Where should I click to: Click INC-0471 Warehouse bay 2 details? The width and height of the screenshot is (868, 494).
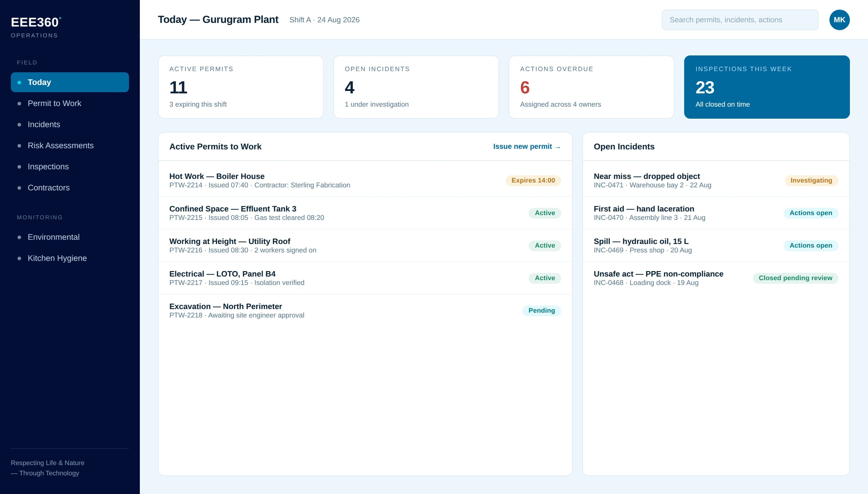click(652, 185)
